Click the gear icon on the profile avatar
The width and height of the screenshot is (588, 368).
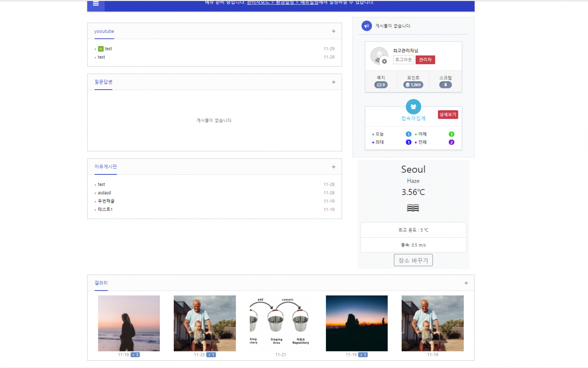click(384, 61)
